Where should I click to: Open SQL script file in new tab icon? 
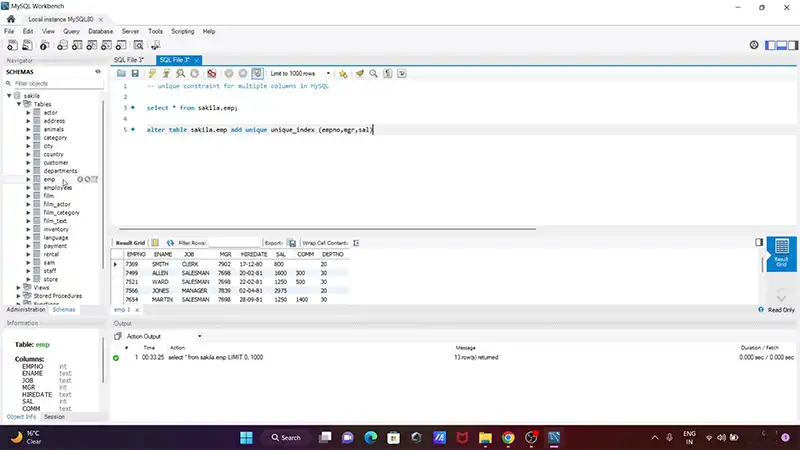click(x=27, y=45)
